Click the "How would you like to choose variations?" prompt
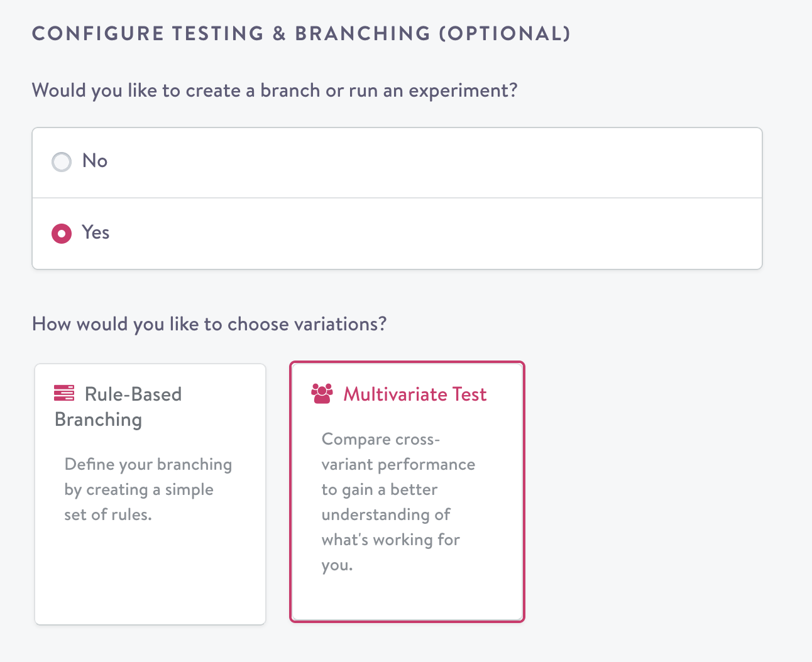This screenshot has height=662, width=812. coord(209,324)
